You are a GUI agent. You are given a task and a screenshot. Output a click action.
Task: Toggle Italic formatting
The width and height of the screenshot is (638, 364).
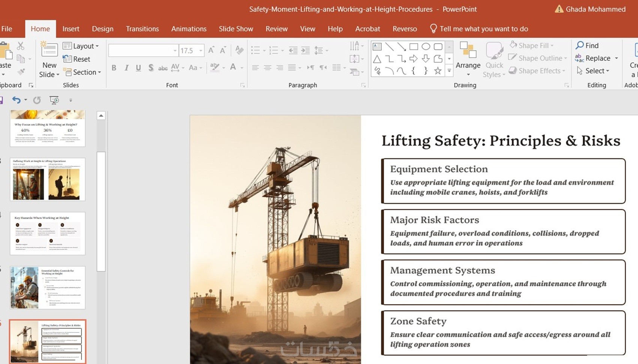[126, 68]
